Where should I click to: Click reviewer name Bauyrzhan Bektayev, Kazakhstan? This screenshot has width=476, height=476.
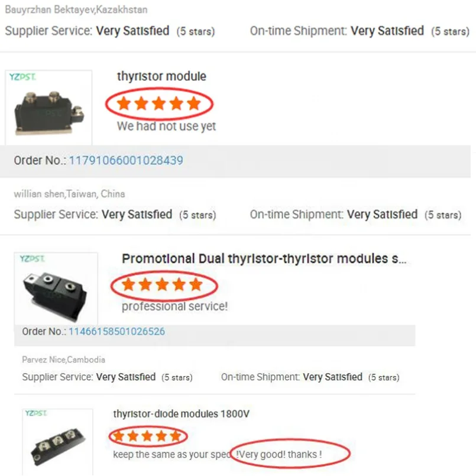[x=76, y=10]
